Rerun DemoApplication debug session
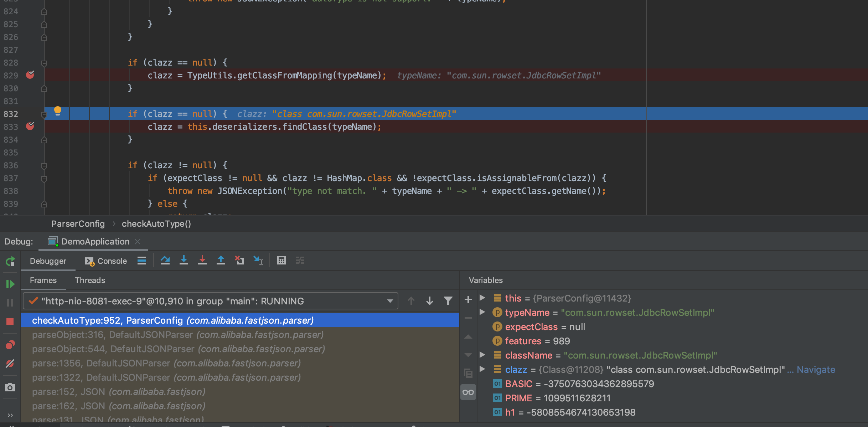 click(x=10, y=261)
